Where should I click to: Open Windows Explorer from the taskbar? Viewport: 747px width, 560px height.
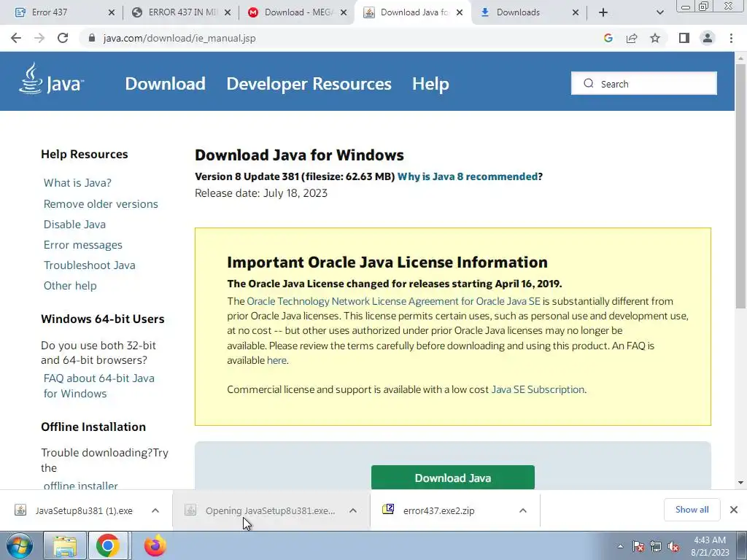coord(65,545)
